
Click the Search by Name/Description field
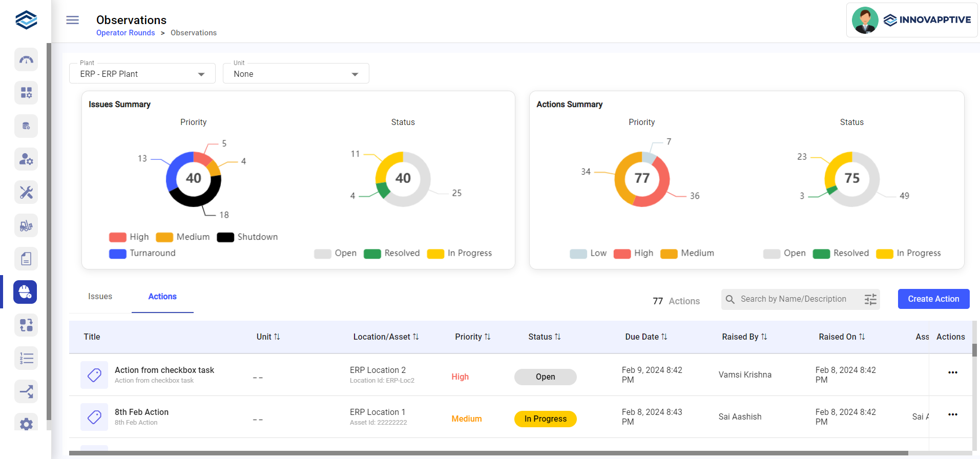[x=793, y=299]
